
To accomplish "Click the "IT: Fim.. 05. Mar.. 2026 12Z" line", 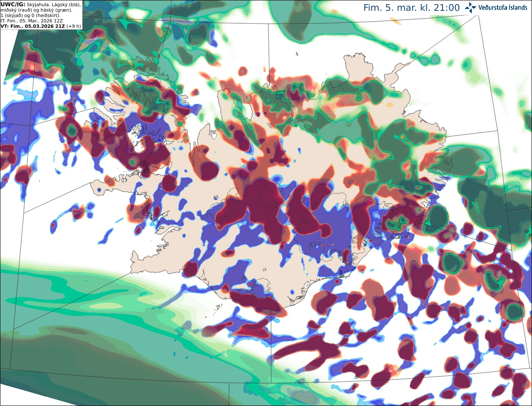I will pyautogui.click(x=32, y=20).
